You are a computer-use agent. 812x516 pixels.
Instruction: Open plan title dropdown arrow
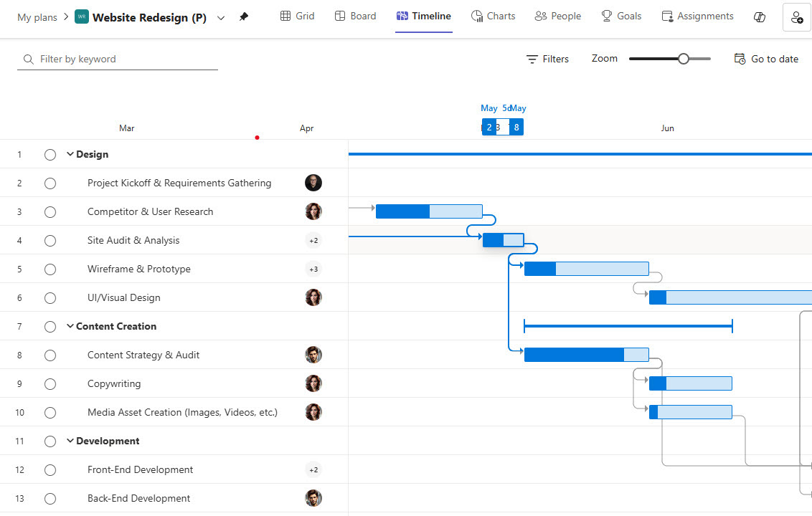[221, 18]
